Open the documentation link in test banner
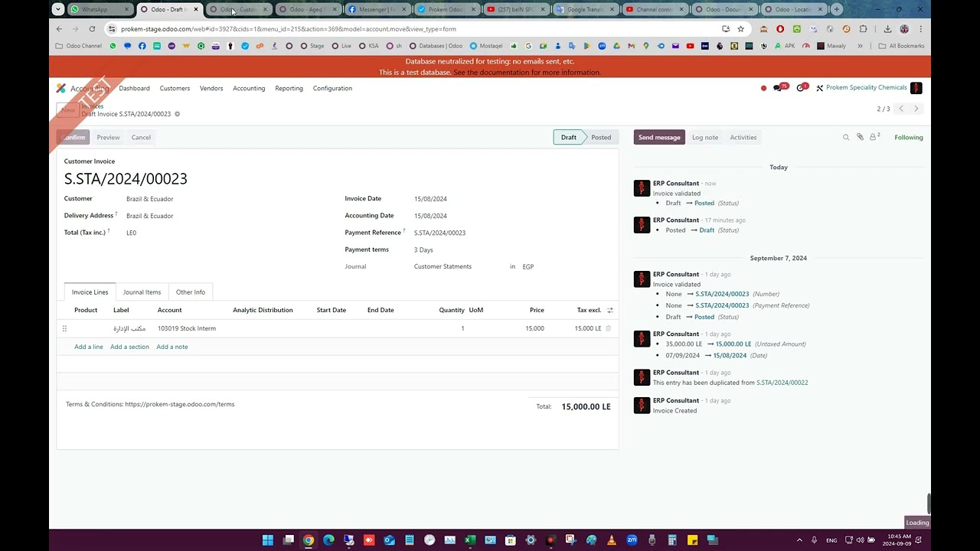980x551 pixels. click(x=527, y=73)
